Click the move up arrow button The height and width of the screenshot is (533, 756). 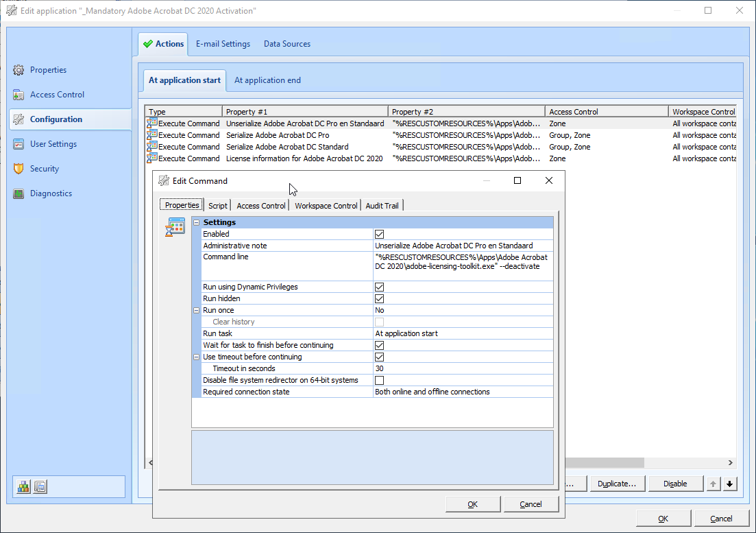pyautogui.click(x=714, y=484)
